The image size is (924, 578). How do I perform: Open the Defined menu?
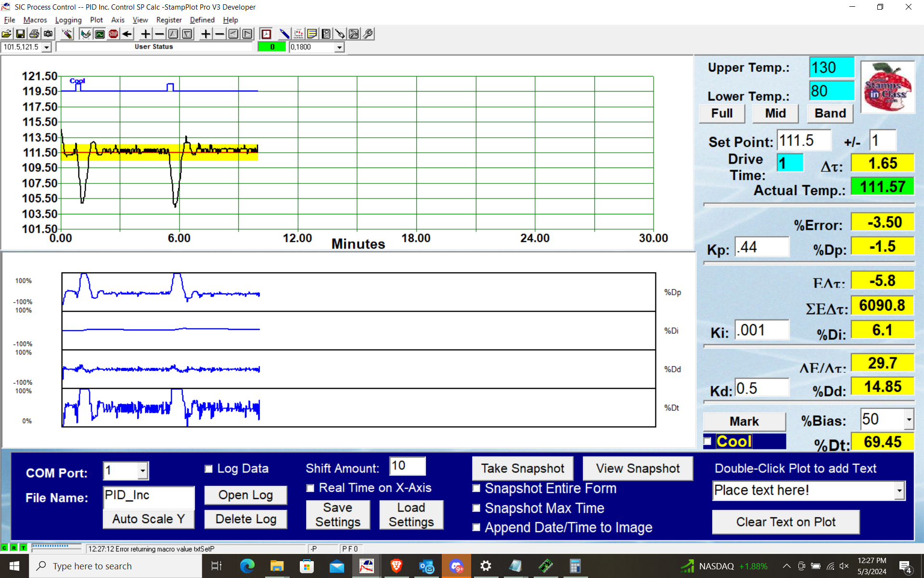202,20
